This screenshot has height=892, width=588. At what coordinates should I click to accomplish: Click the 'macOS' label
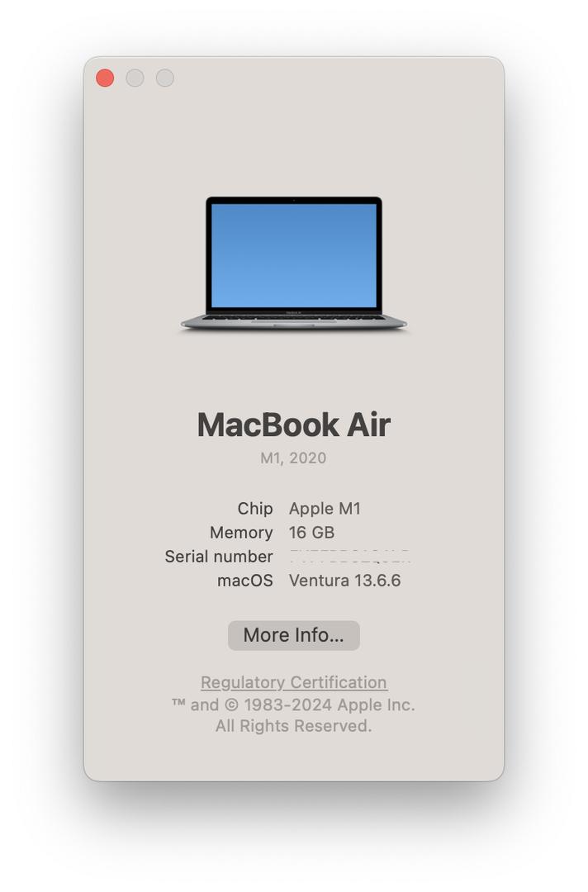point(245,581)
